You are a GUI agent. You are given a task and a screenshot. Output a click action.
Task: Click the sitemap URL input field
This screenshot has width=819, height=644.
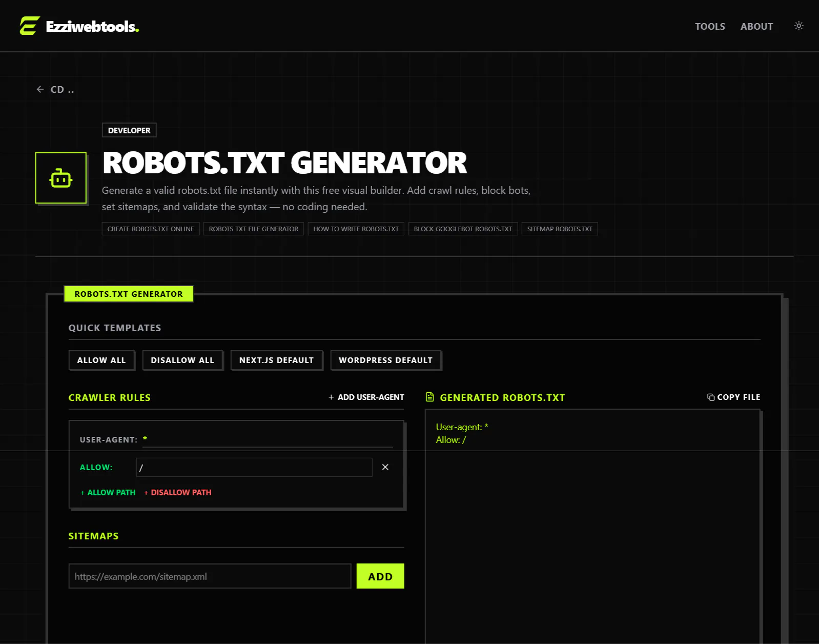(210, 576)
